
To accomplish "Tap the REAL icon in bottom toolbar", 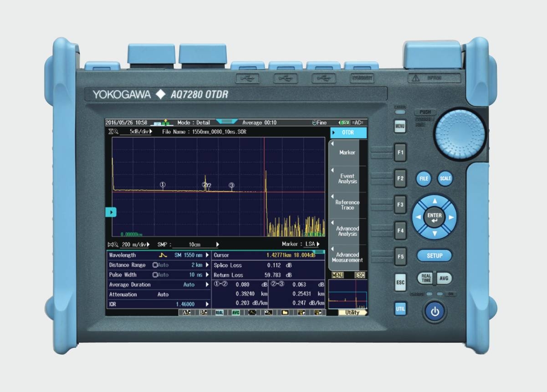I will (x=219, y=313).
